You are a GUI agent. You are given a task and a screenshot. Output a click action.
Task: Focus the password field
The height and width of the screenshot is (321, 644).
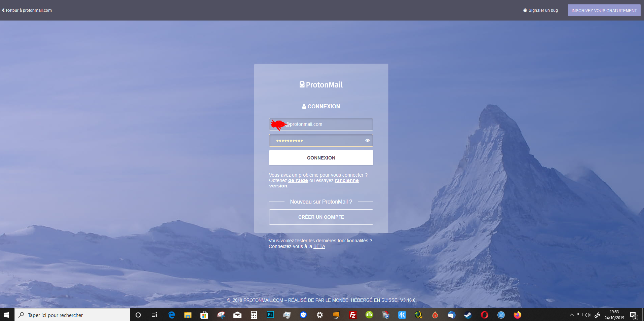[321, 140]
